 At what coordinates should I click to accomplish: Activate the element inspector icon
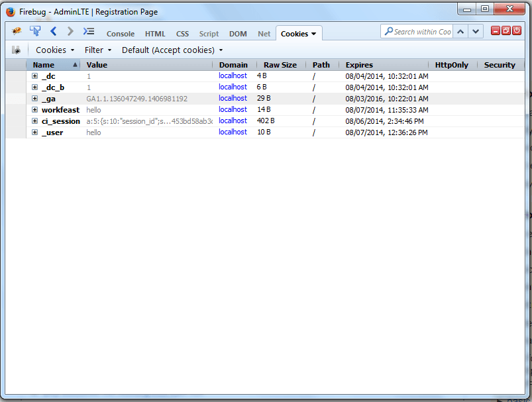34,32
